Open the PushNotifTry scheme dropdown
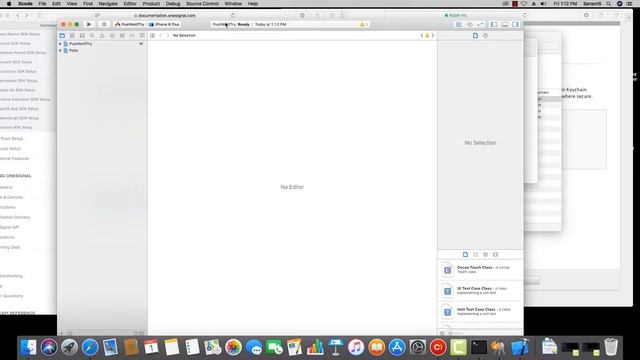 tap(130, 24)
